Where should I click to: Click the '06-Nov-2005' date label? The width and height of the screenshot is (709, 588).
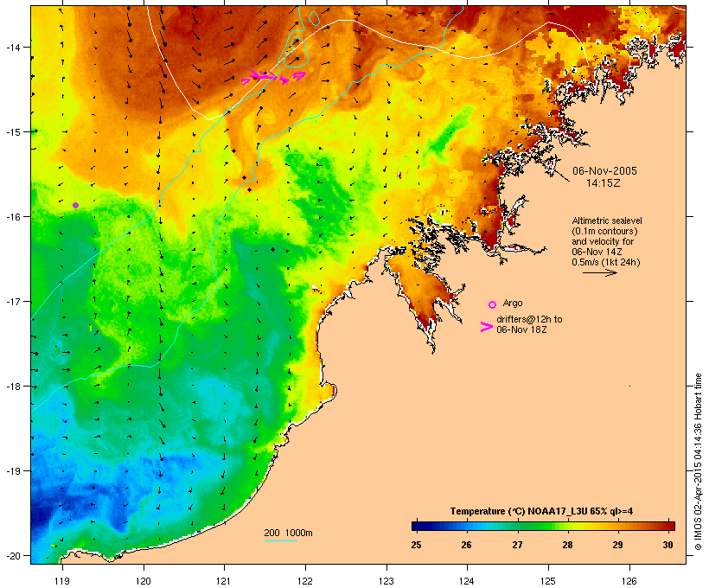point(604,171)
